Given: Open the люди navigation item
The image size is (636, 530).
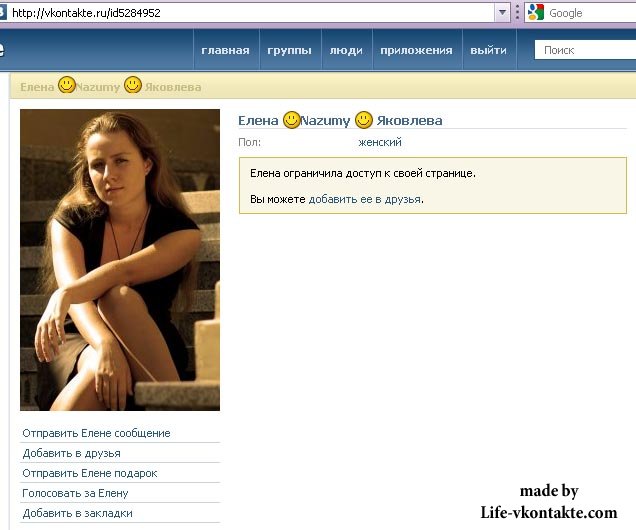Looking at the screenshot, I should (346, 50).
